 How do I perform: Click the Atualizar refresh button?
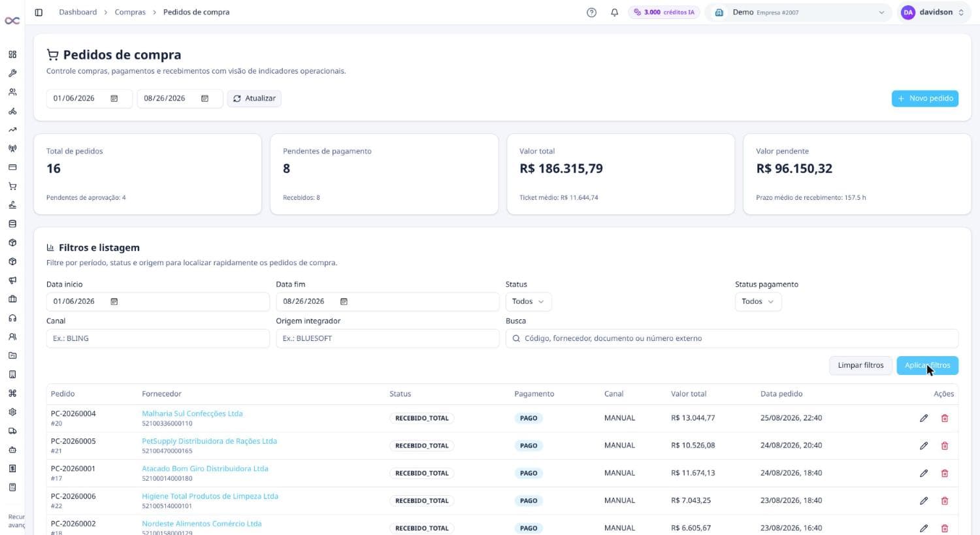(254, 99)
